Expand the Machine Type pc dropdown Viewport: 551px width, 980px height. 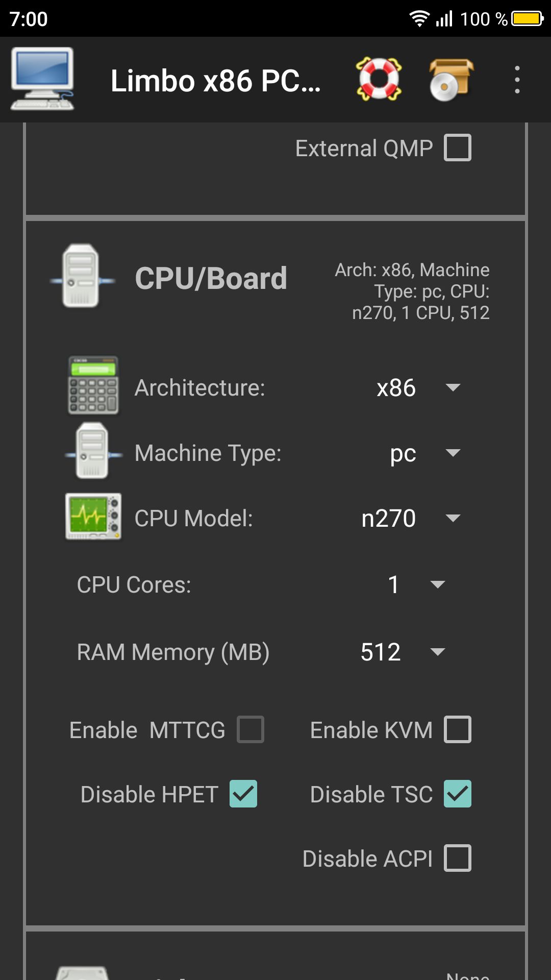tap(423, 453)
